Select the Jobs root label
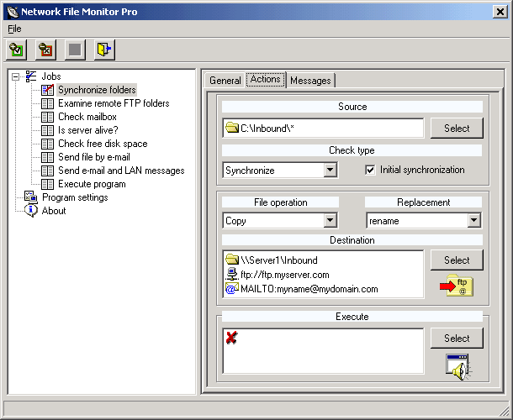 pyautogui.click(x=51, y=76)
